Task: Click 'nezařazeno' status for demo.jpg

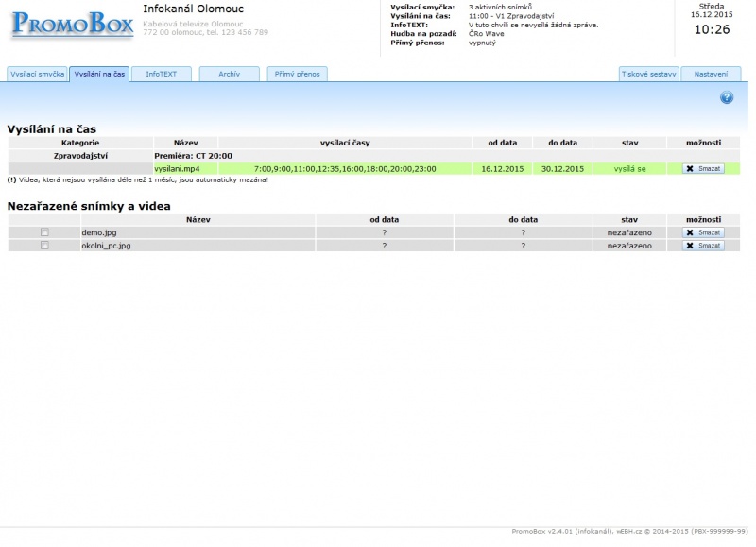Action: pyautogui.click(x=629, y=232)
